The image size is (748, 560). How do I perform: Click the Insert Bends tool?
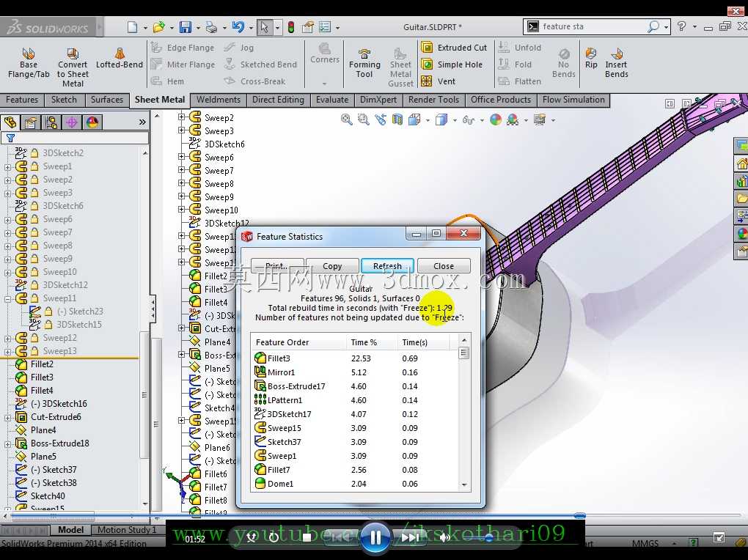[x=616, y=62]
